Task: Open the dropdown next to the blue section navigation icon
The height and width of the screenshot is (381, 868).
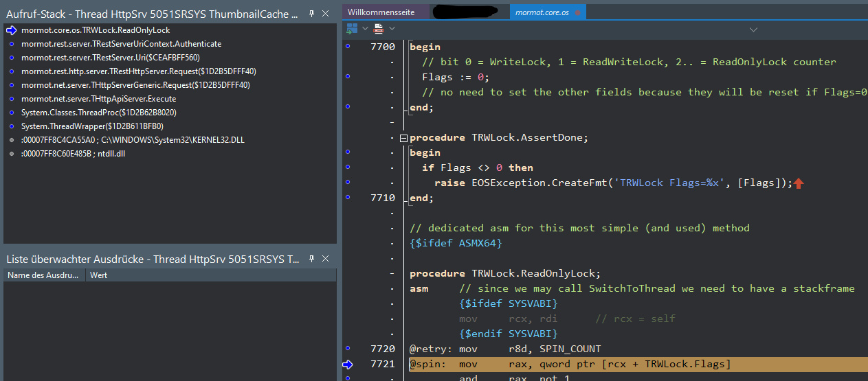Action: point(365,29)
